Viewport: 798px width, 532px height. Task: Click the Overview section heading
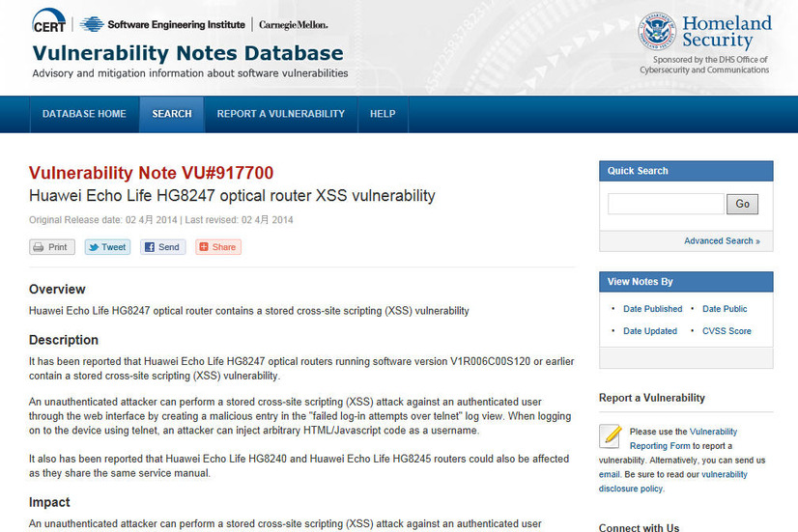coord(57,290)
